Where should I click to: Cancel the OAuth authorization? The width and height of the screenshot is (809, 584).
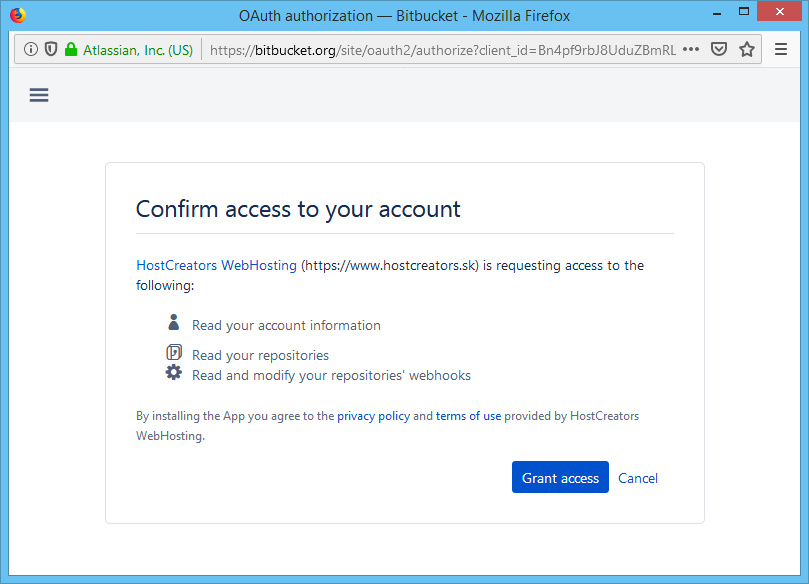(x=638, y=478)
